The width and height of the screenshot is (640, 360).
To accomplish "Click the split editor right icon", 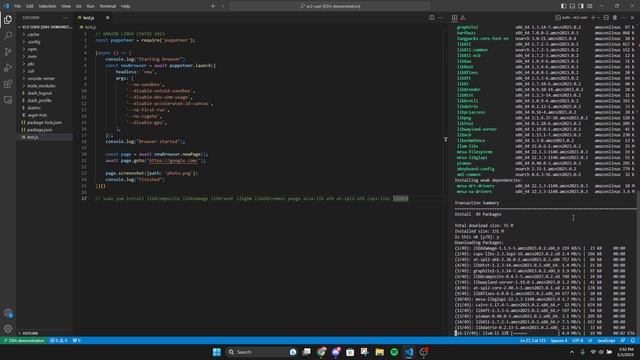I will (x=432, y=18).
